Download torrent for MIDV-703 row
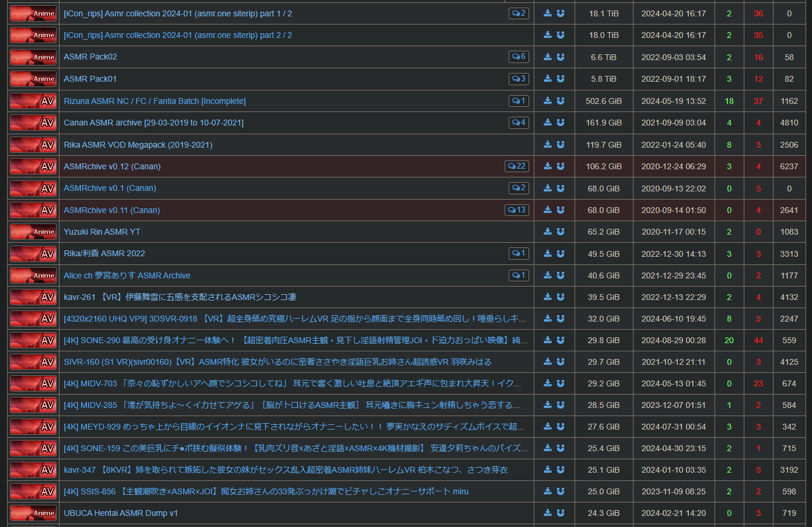Screen dimensions: 812x527 [x=548, y=383]
